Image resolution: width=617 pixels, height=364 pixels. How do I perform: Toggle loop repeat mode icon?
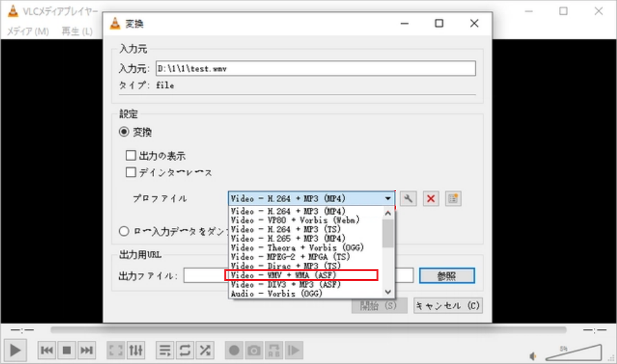point(185,350)
